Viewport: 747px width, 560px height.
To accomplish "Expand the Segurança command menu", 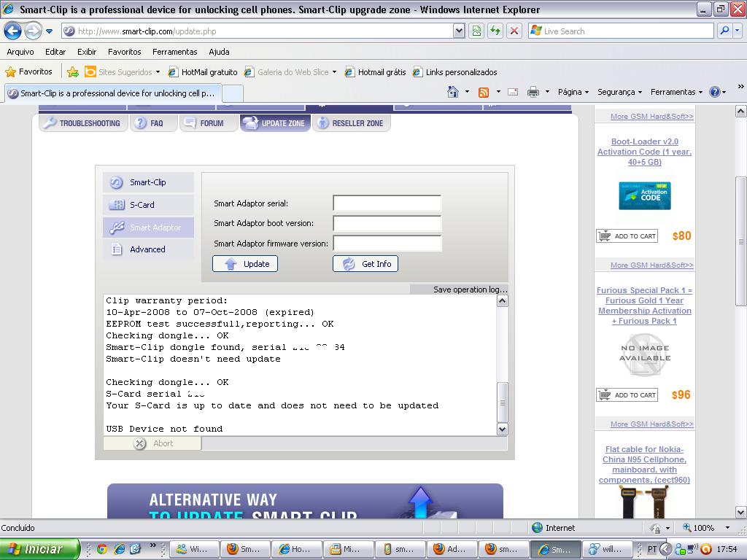I will [620, 92].
